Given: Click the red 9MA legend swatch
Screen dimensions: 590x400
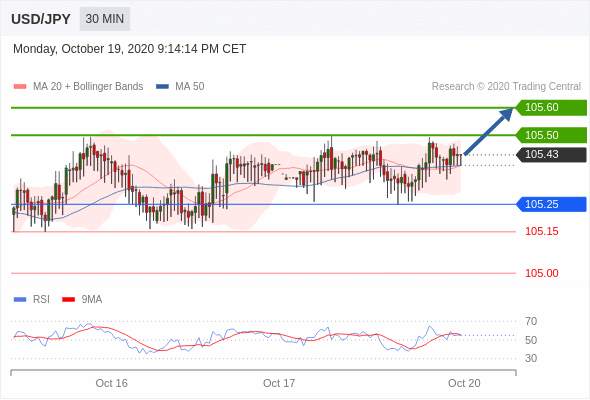Looking at the screenshot, I should click(x=68, y=300).
